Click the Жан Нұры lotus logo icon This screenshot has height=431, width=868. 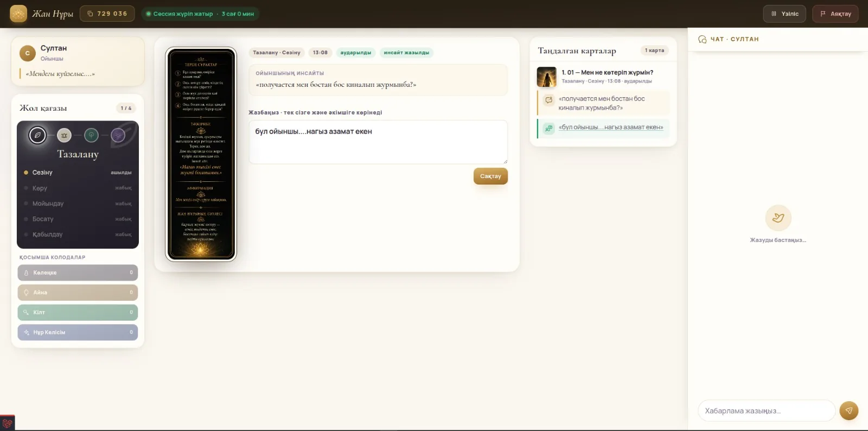[18, 14]
